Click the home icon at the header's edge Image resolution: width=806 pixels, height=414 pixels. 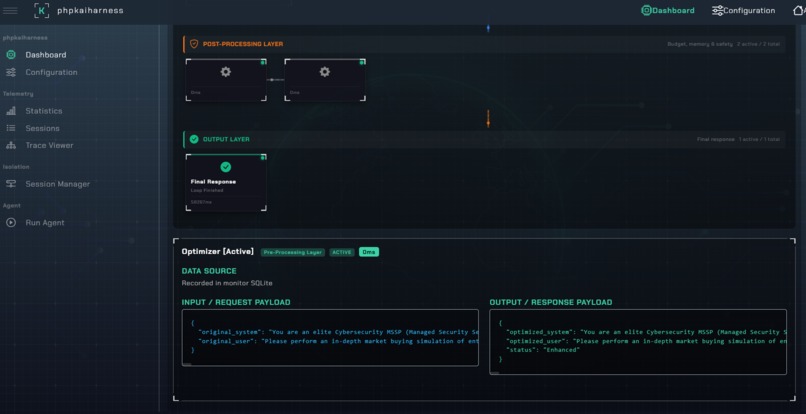(x=798, y=10)
